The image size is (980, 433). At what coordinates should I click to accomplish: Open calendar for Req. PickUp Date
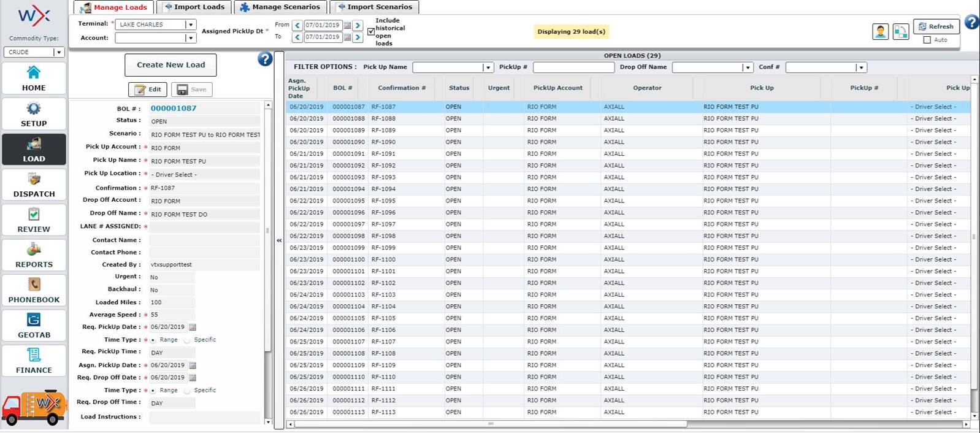point(193,328)
